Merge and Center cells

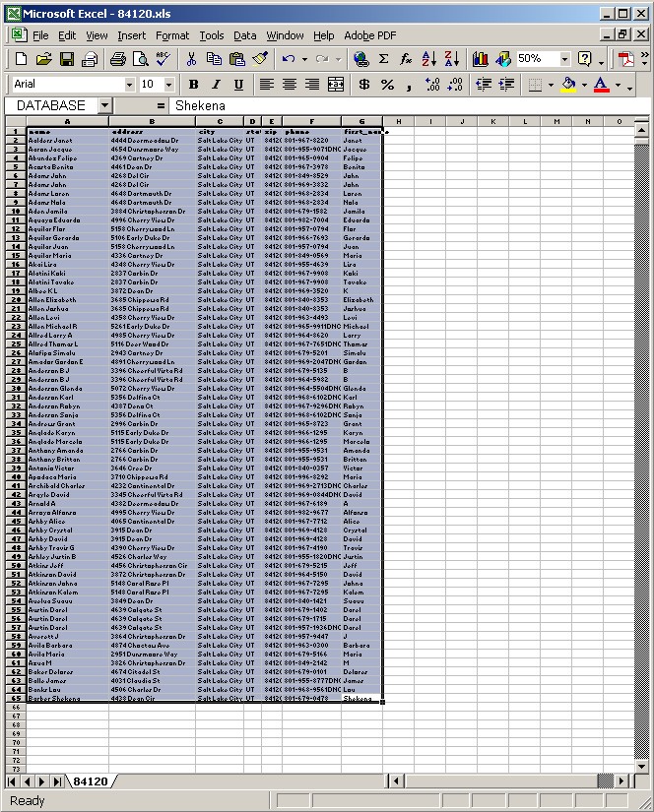336,85
